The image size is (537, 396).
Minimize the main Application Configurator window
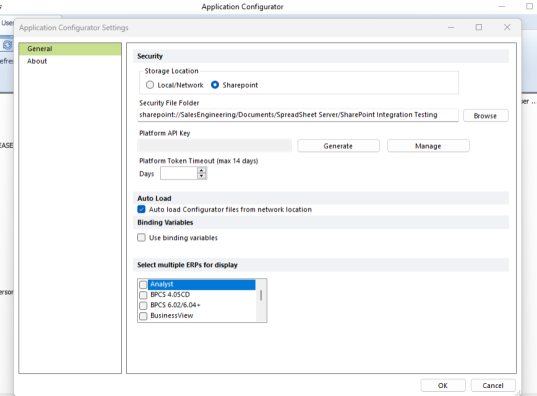pos(502,7)
